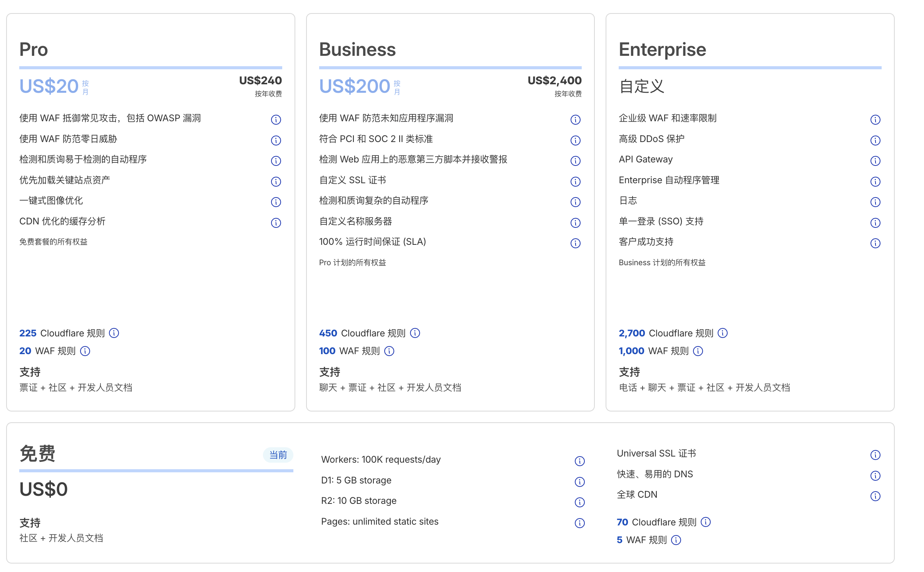Screen dimensions: 924x572
Task: Open info icon beside 自定义 SSL 证书
Action: [x=576, y=182]
